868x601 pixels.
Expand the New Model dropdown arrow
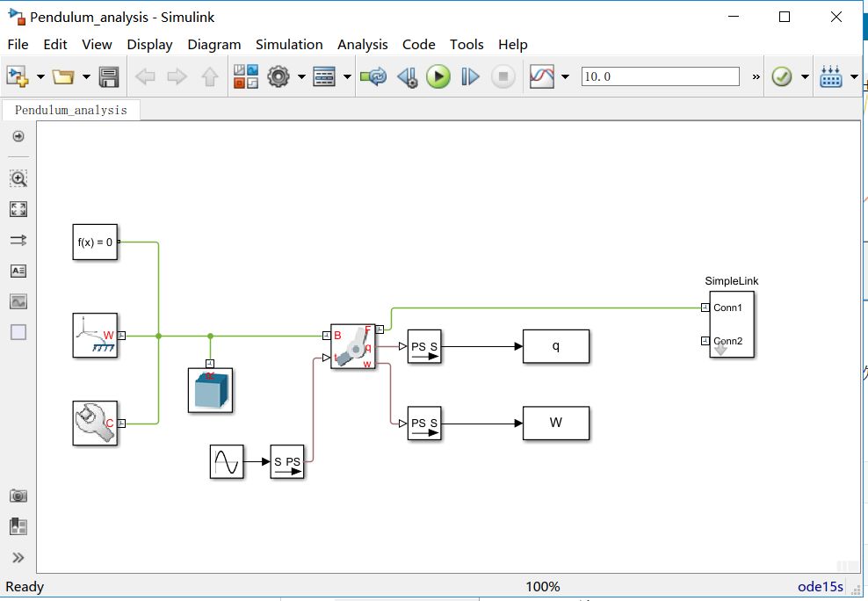point(40,77)
